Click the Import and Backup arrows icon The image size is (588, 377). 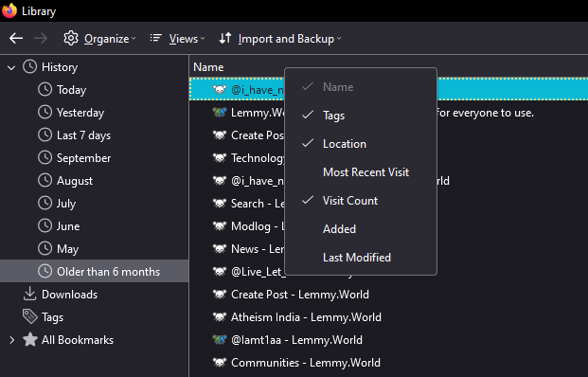[225, 38]
